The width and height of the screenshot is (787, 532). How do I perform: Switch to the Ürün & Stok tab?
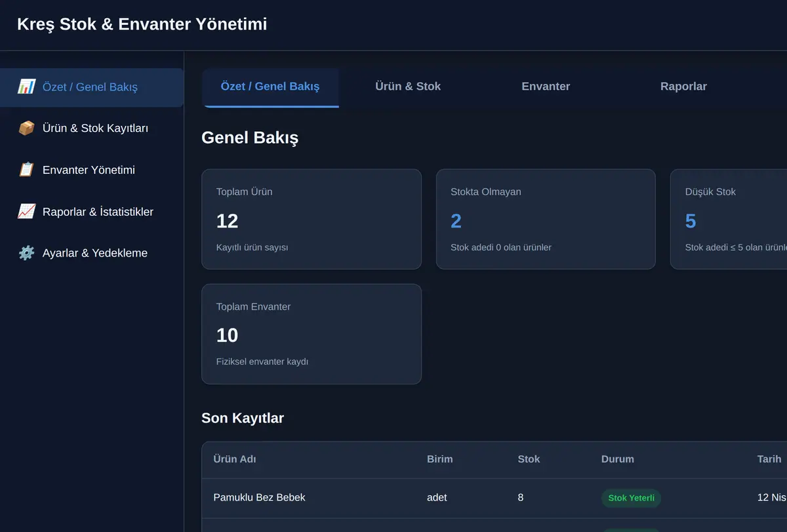click(408, 87)
